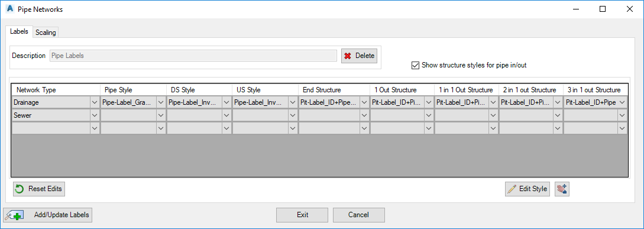Click the Description text field
The width and height of the screenshot is (644, 229).
click(x=193, y=56)
